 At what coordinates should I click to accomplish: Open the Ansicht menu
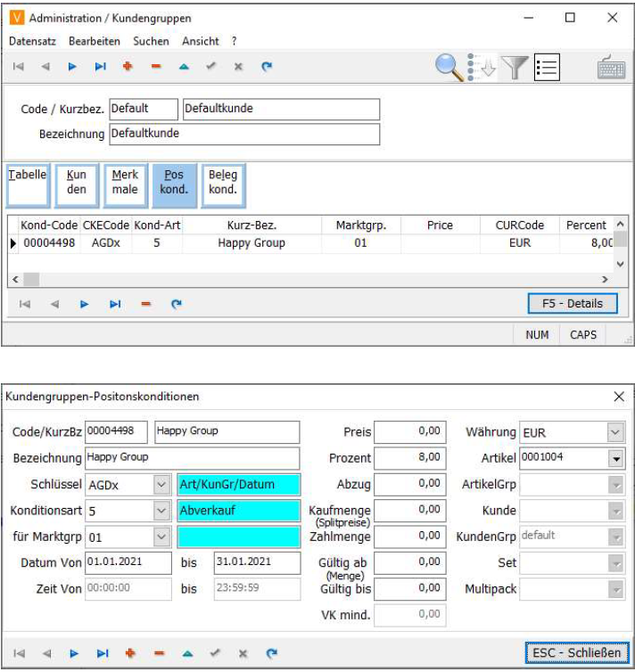coord(201,41)
